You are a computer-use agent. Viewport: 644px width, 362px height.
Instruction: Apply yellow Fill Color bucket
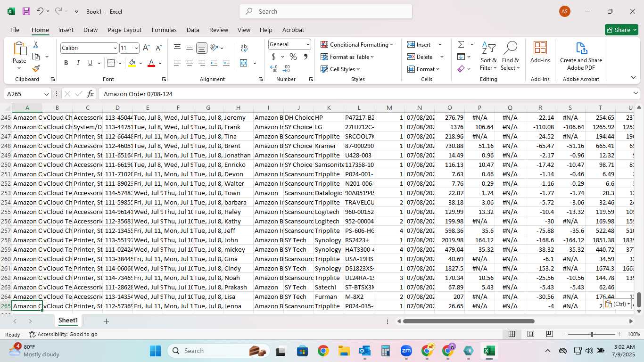[132, 63]
